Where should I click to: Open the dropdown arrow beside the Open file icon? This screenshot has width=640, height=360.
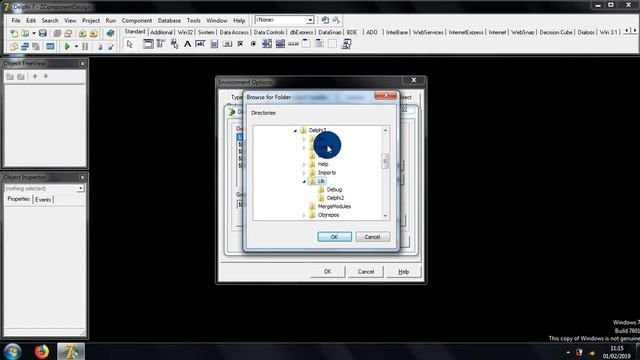pos(34,33)
